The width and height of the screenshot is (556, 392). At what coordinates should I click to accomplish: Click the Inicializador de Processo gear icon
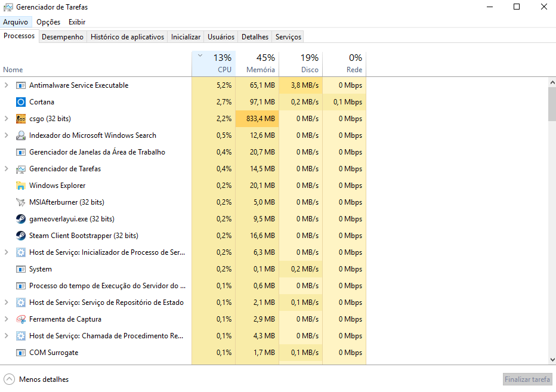(21, 252)
